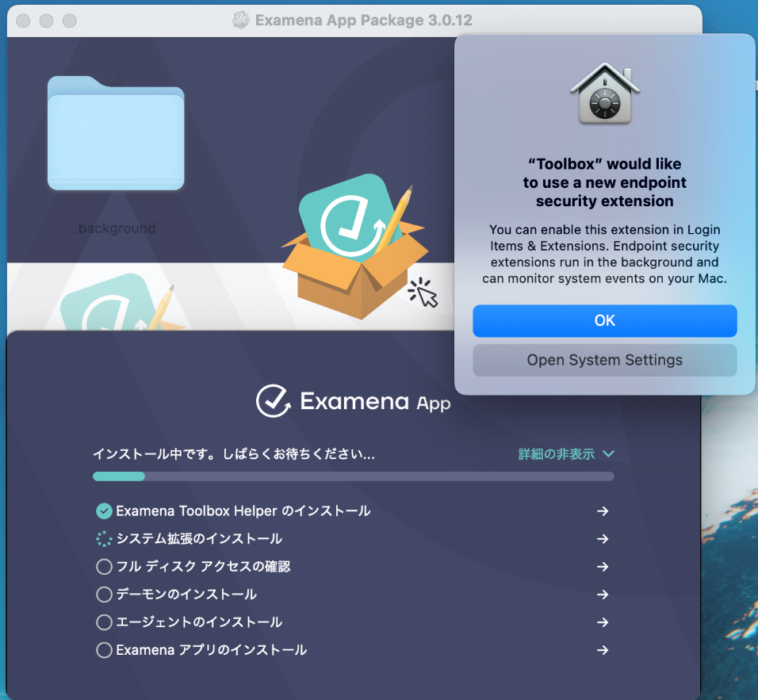The width and height of the screenshot is (758, 700).
Task: Click the Examena App Package title bar
Action: point(354,21)
